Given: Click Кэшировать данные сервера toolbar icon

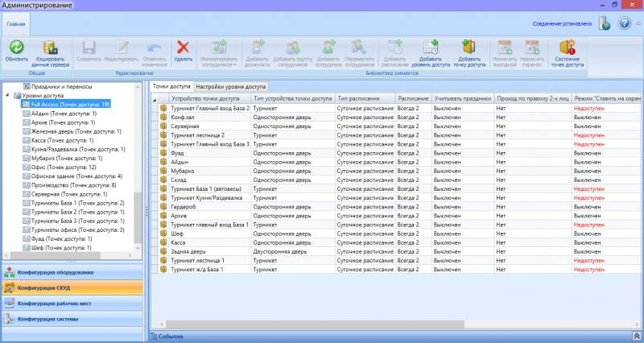Looking at the screenshot, I should pyautogui.click(x=50, y=48).
